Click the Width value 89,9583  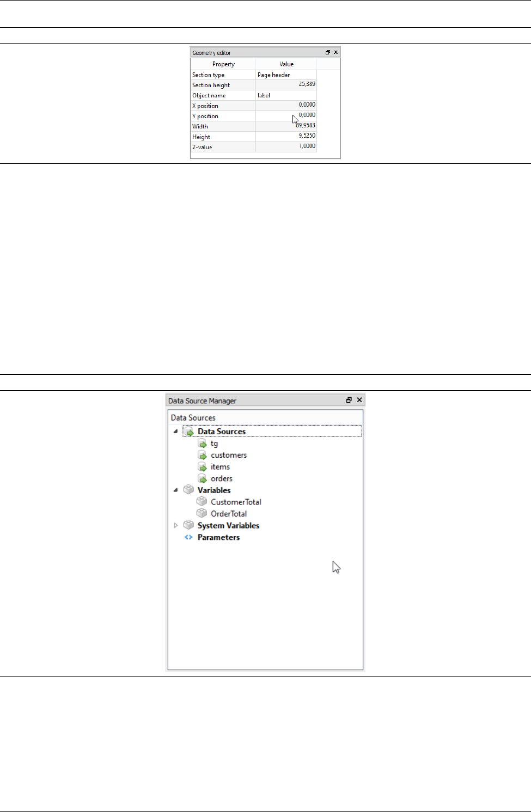[x=286, y=126]
